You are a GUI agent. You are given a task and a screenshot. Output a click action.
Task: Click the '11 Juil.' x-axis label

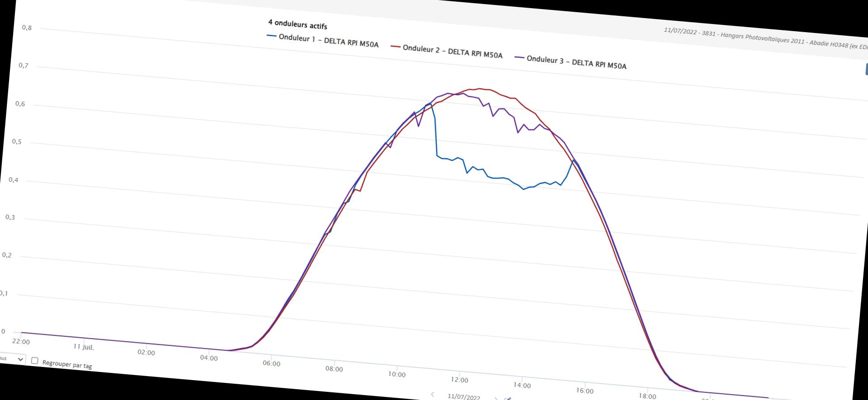click(84, 347)
